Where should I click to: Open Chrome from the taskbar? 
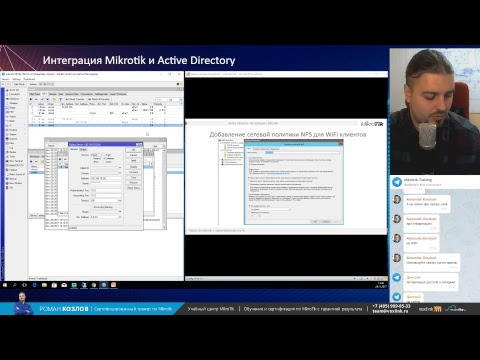pyautogui.click(x=94, y=285)
